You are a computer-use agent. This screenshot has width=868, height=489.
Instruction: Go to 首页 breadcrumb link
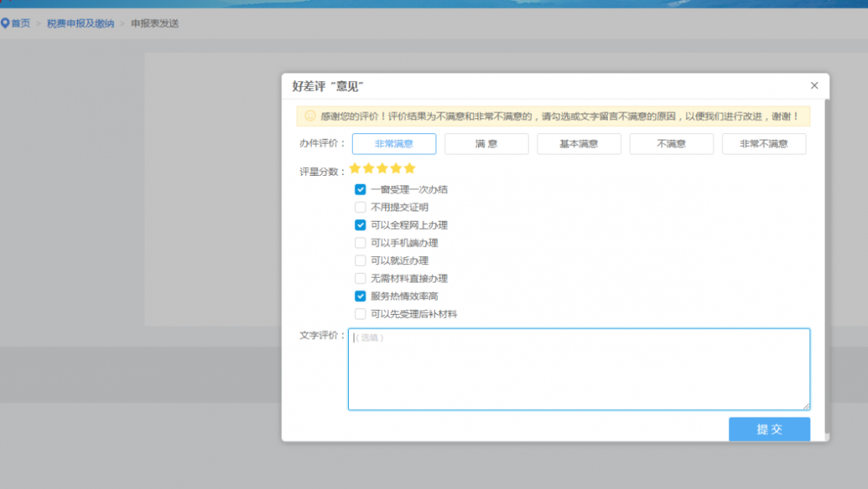20,23
